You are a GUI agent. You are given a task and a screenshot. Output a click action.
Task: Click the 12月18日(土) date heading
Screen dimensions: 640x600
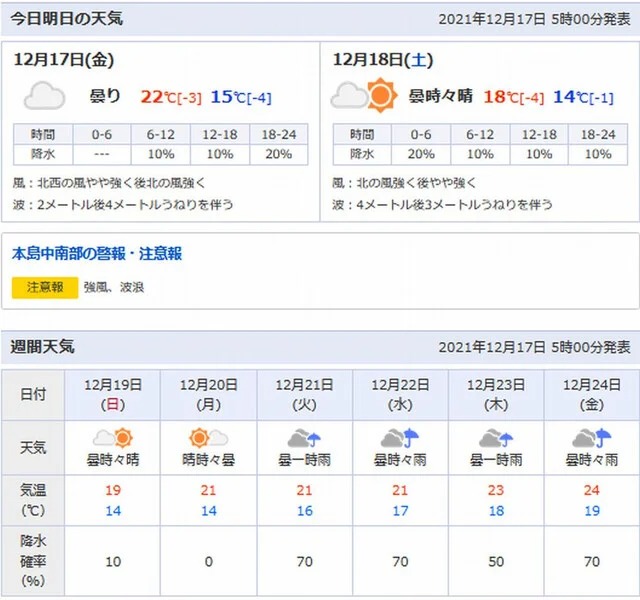coord(383,60)
